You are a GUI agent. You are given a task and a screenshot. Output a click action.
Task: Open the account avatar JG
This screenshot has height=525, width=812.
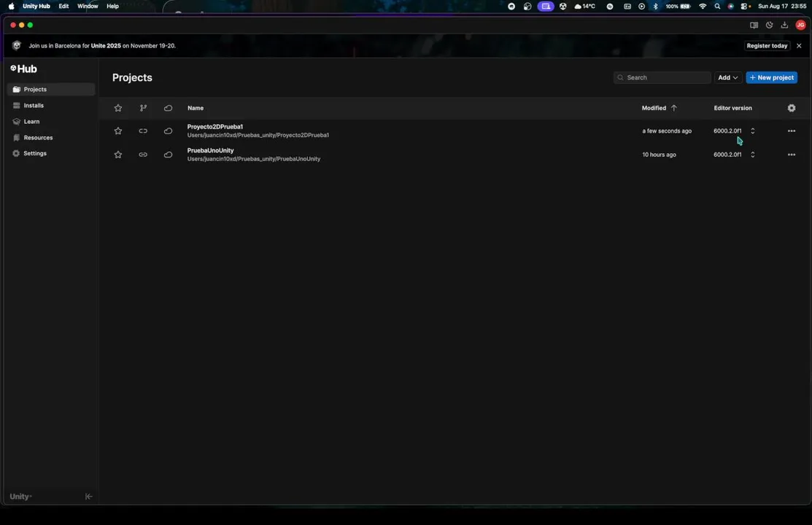(800, 25)
